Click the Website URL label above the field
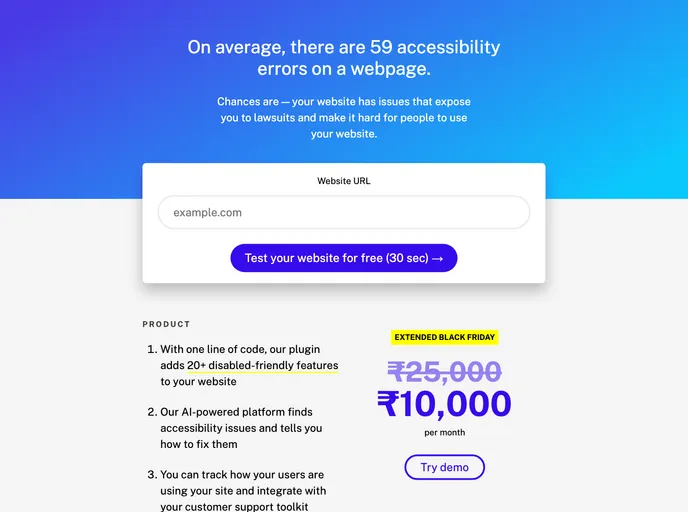Screen dimensions: 688x512 pyautogui.click(x=344, y=181)
